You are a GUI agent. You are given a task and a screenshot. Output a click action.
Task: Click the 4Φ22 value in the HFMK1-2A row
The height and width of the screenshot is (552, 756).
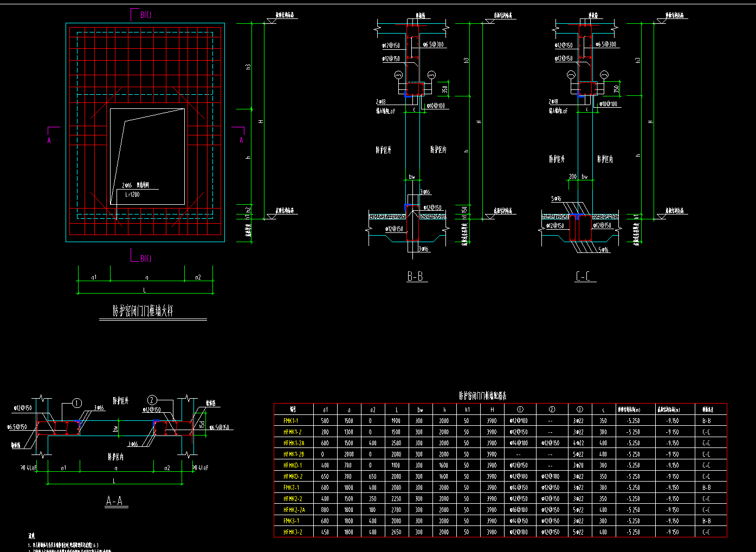pyautogui.click(x=579, y=443)
